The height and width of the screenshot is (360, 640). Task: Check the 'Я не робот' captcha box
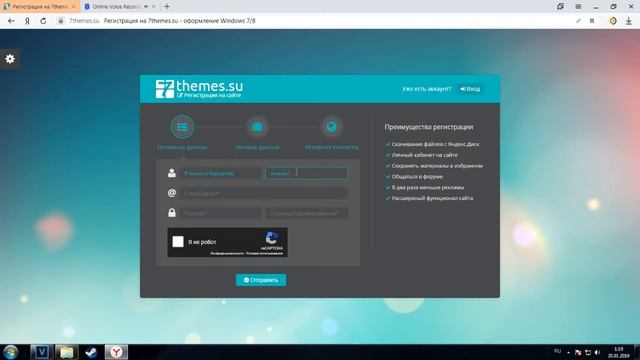[x=178, y=242]
